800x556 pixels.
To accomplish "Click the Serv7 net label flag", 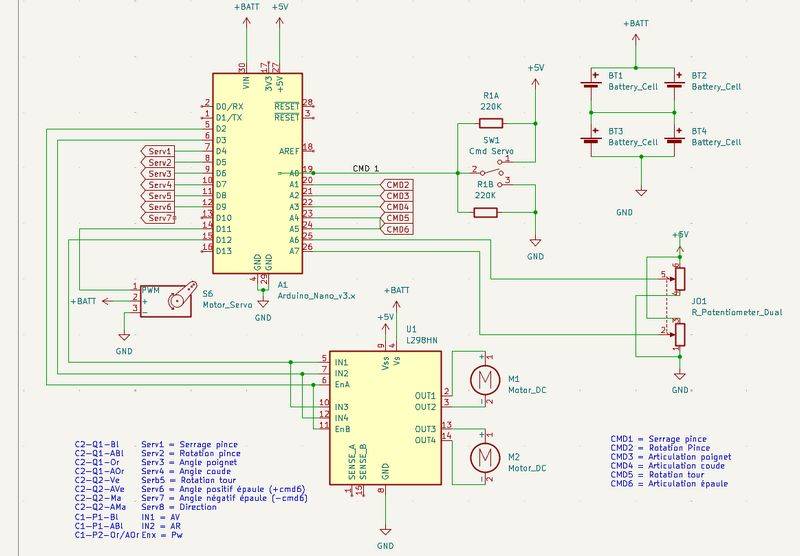I will 158,218.
